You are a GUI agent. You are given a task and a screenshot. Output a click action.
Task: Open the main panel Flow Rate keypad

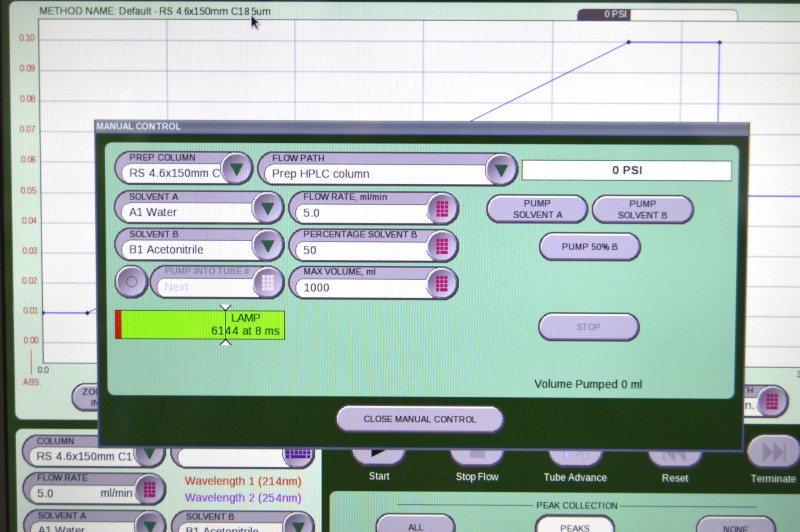[149, 490]
